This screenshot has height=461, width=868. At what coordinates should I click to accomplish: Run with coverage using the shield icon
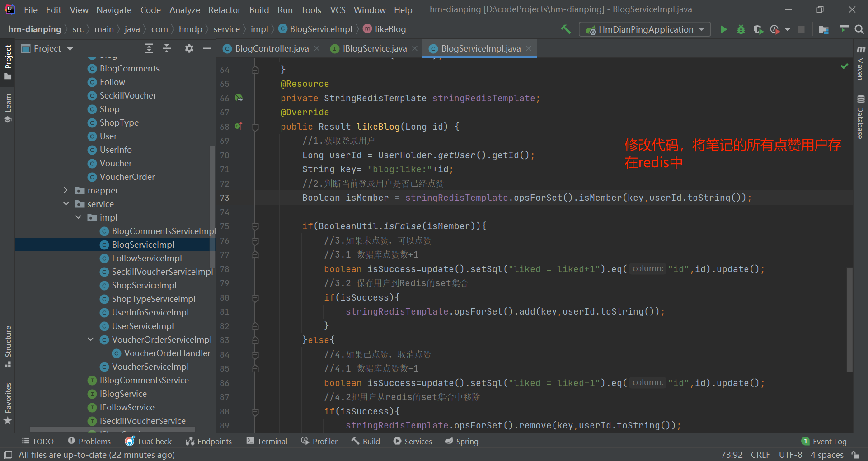pyautogui.click(x=758, y=29)
